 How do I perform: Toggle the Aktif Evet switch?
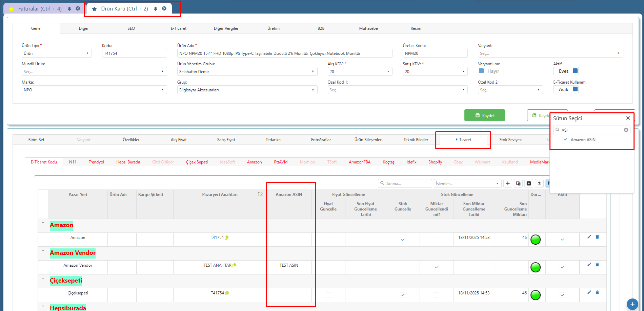[x=566, y=71]
